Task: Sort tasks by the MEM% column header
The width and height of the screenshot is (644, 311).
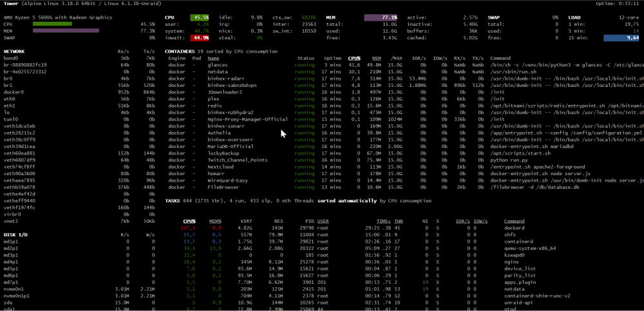Action: coord(216,221)
